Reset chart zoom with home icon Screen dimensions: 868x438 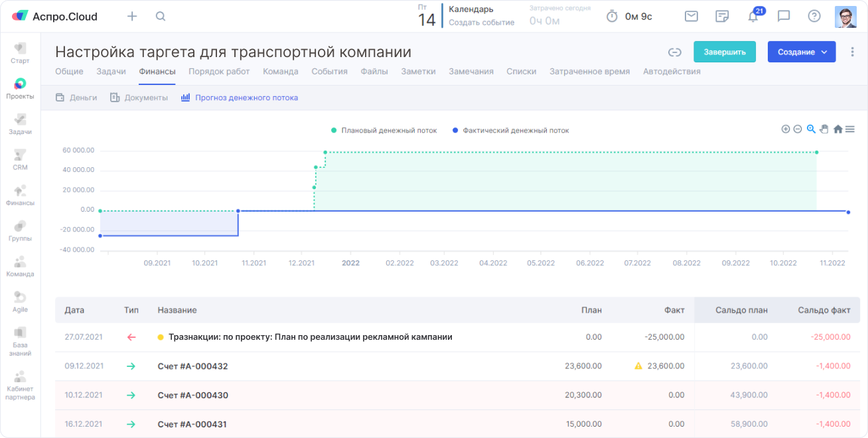[x=838, y=129]
